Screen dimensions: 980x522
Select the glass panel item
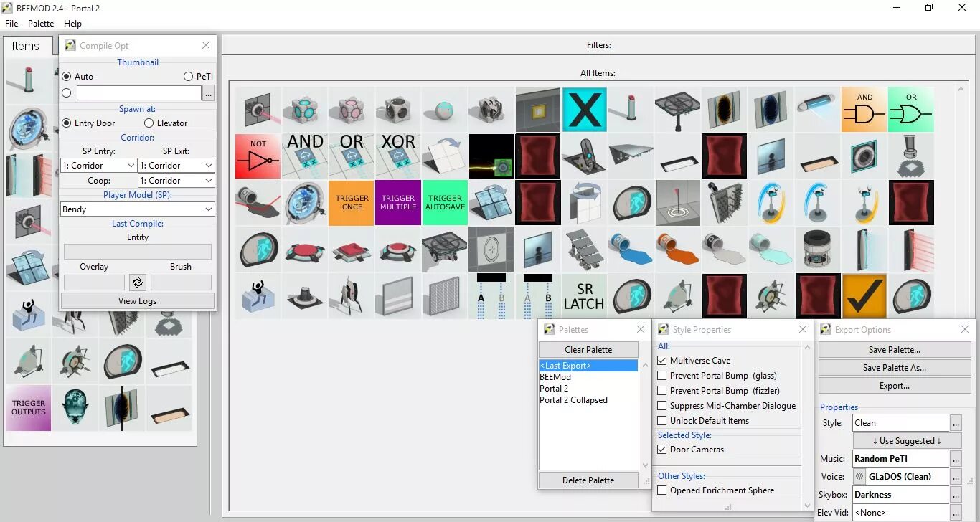[x=397, y=296]
